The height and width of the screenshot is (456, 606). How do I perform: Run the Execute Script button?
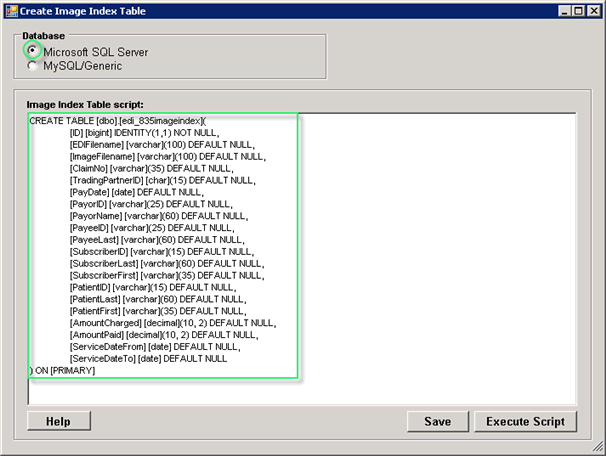point(525,421)
